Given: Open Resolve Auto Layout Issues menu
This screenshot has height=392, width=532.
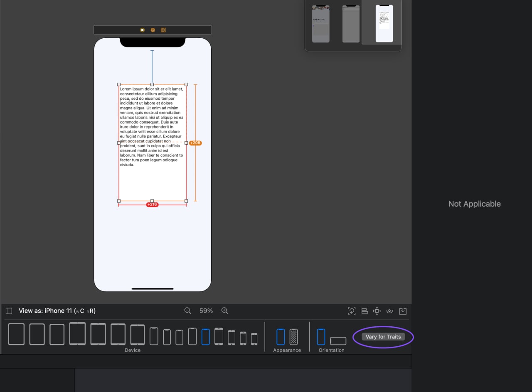Looking at the screenshot, I should click(x=389, y=311).
